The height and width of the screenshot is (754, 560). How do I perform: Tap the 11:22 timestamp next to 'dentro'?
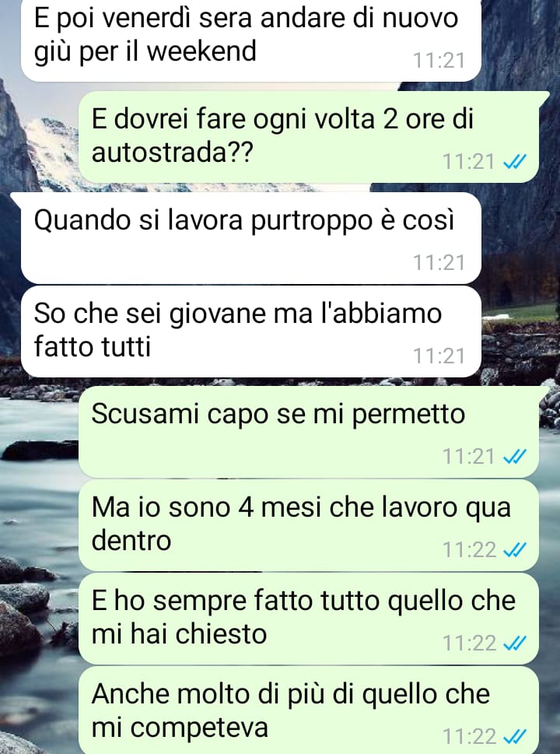pos(469,550)
